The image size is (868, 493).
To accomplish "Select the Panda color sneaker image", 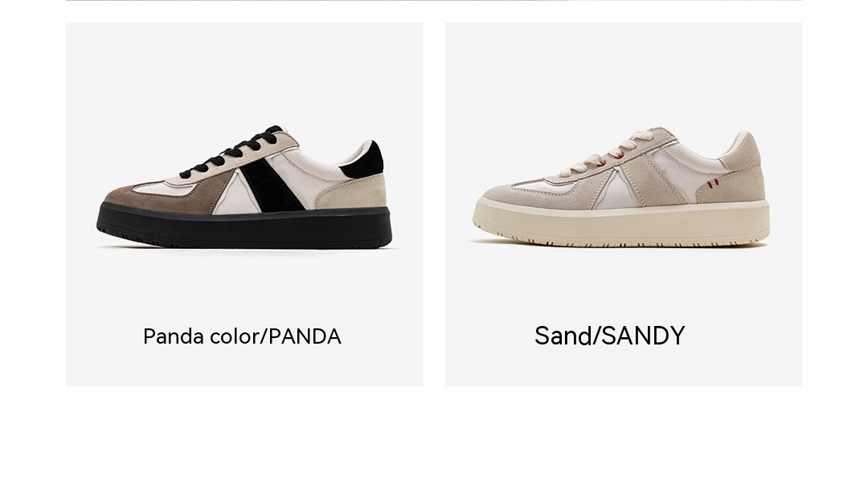I will (x=244, y=187).
